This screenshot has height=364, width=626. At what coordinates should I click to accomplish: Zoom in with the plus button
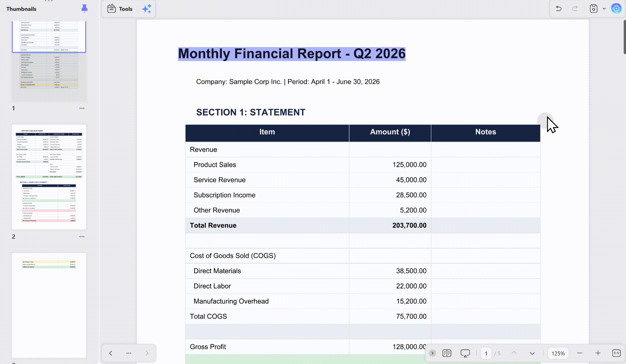click(598, 353)
